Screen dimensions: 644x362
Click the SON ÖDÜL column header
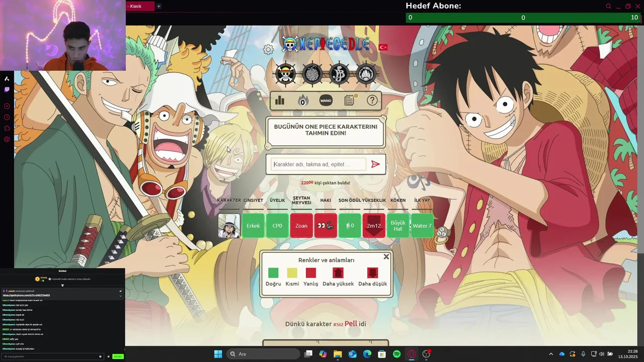tap(350, 200)
